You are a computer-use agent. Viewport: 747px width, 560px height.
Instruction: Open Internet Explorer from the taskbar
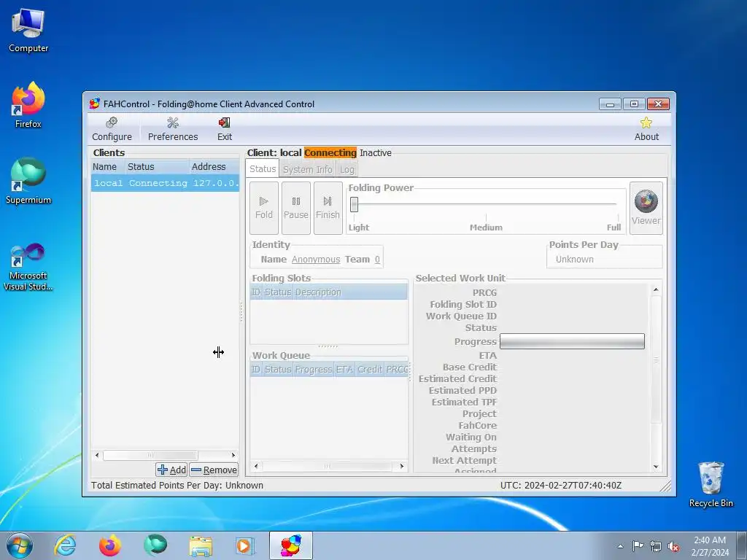point(65,545)
